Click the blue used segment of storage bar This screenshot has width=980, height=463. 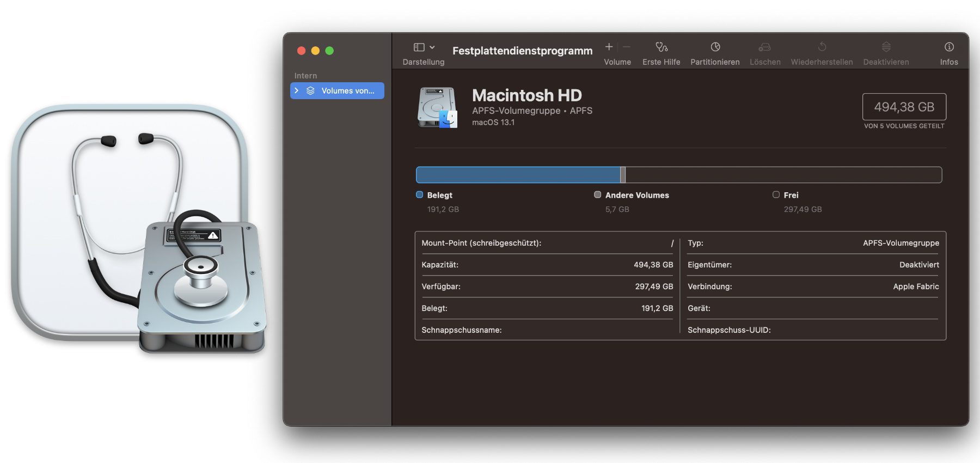517,175
